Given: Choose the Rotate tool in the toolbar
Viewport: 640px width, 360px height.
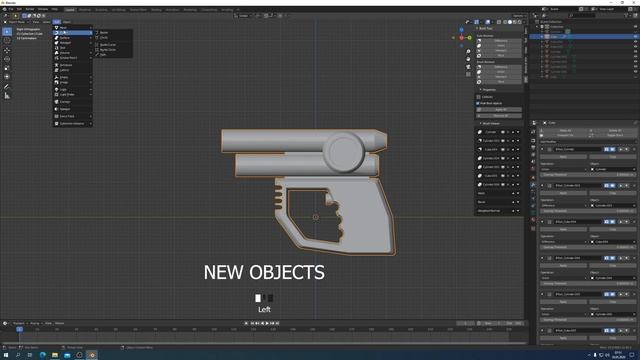Looking at the screenshot, I should 7,59.
